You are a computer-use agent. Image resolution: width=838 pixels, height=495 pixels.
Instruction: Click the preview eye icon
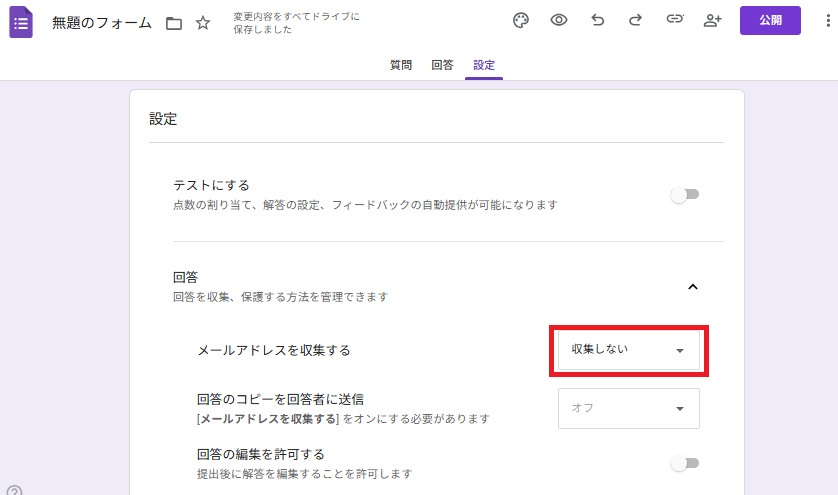coord(559,20)
